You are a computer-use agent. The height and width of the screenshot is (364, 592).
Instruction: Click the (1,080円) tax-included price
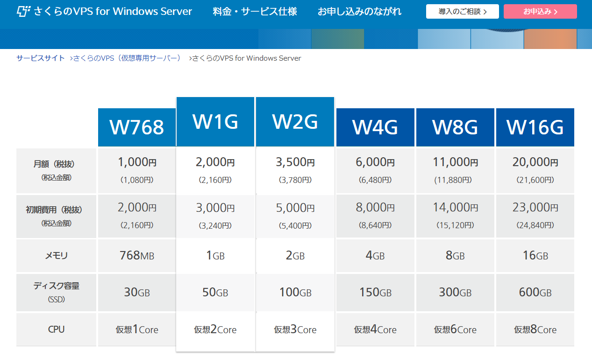pyautogui.click(x=137, y=180)
